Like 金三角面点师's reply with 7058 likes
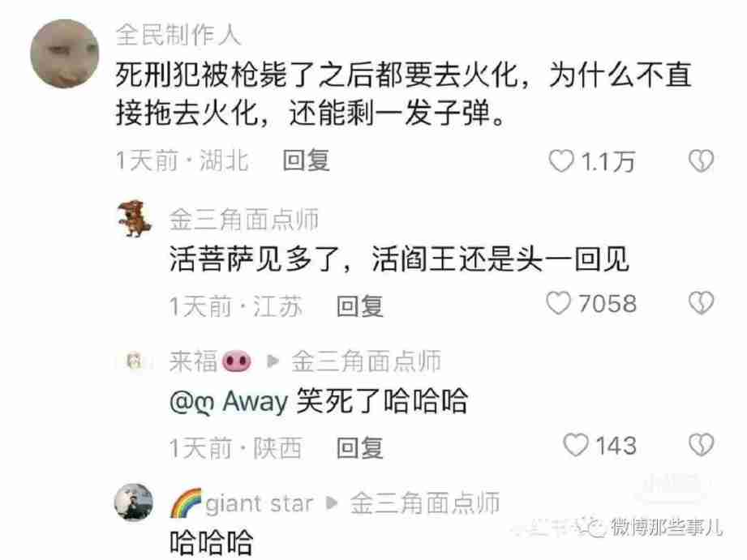 tap(558, 303)
